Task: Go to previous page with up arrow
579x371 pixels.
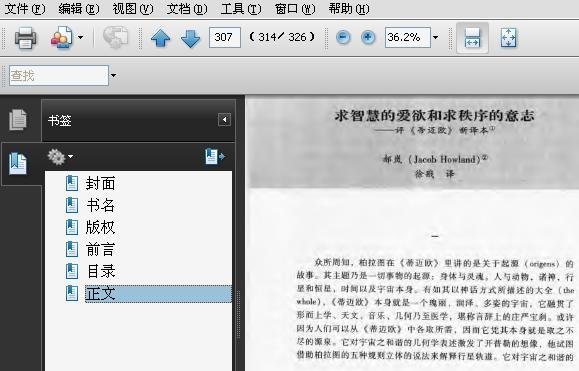Action: (x=160, y=38)
